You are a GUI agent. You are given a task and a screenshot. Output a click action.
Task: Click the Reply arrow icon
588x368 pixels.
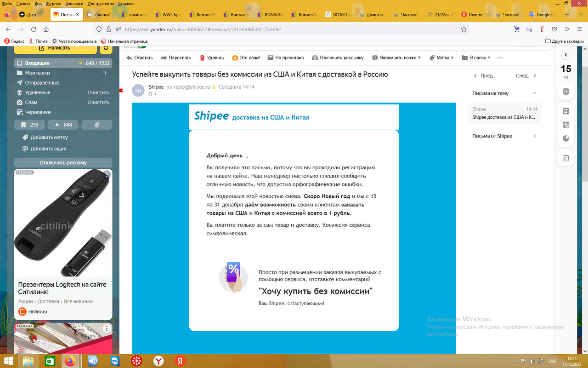pyautogui.click(x=129, y=58)
